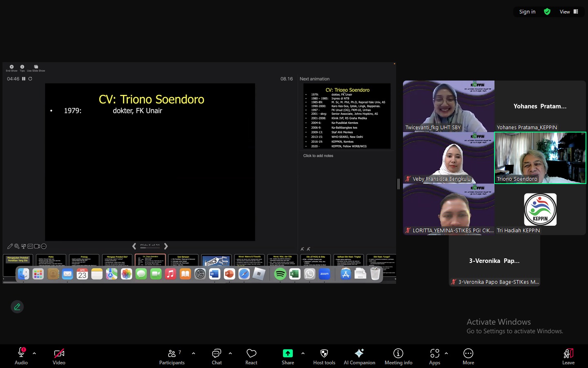
Task: Show Meeting info
Action: pyautogui.click(x=398, y=356)
